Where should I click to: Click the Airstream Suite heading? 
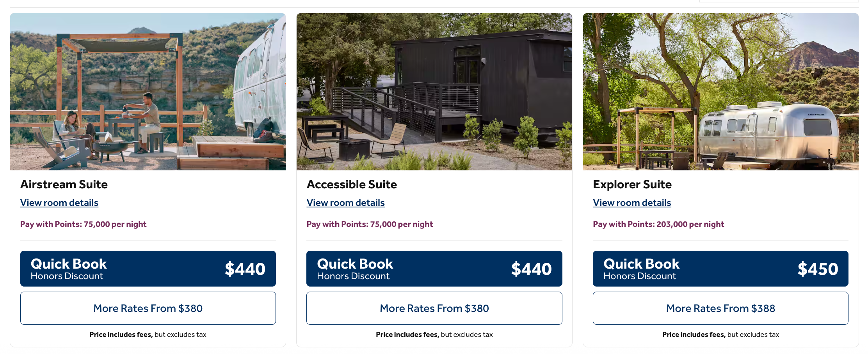[64, 184]
